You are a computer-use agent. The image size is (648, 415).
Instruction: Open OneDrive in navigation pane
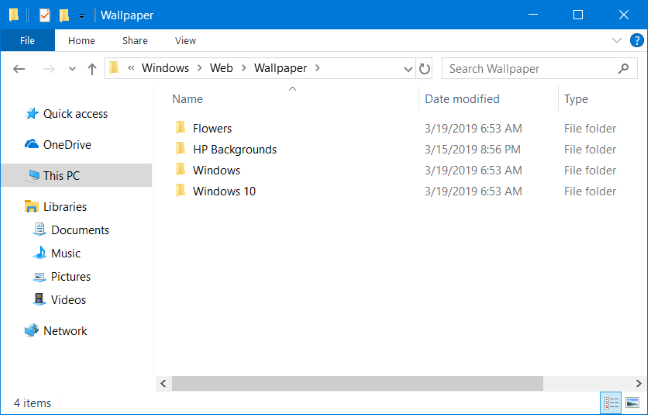coord(67,145)
